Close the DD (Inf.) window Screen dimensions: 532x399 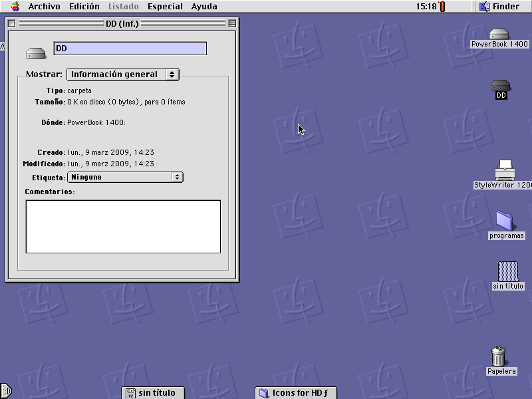(x=11, y=23)
